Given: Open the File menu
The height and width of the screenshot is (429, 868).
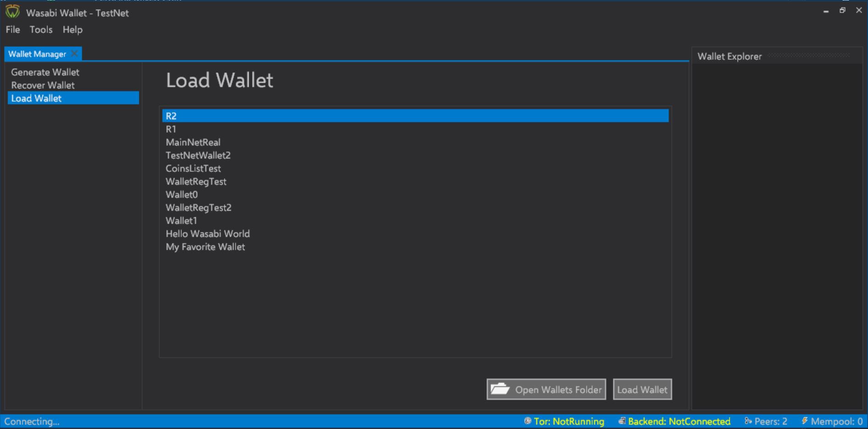Looking at the screenshot, I should click(13, 29).
